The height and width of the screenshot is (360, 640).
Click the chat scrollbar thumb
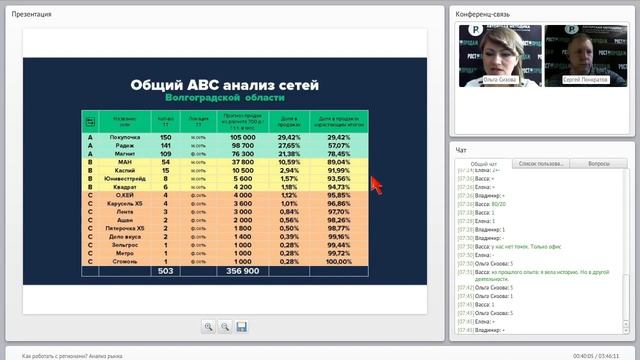(x=627, y=298)
